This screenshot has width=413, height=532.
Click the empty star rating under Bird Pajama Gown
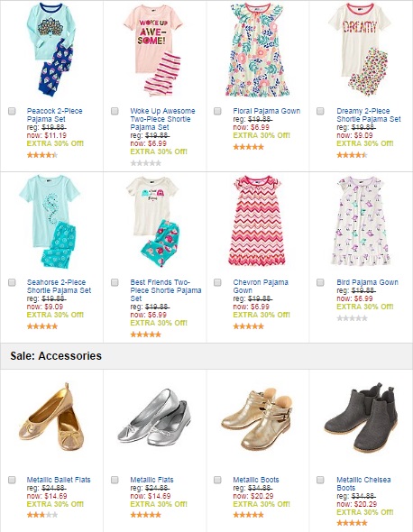point(352,318)
